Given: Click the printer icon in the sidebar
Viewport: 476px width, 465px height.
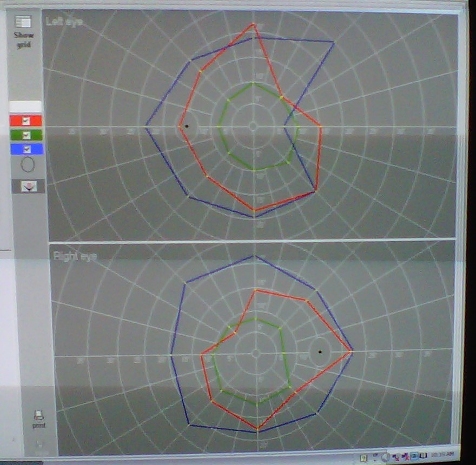Looking at the screenshot, I should [38, 415].
